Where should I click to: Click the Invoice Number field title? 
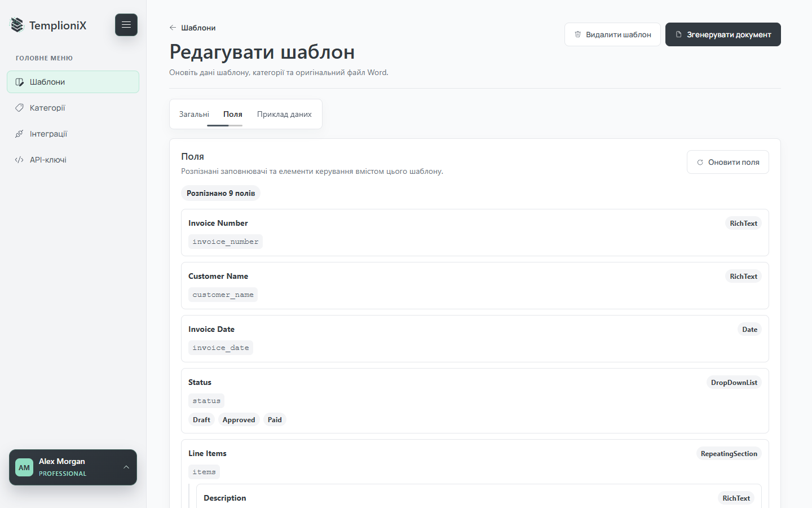coord(218,223)
